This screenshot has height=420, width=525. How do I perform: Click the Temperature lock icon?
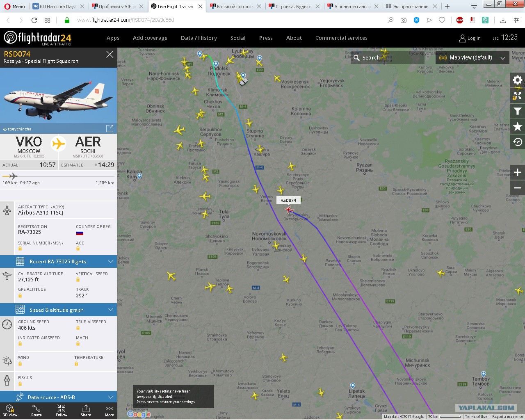pyautogui.click(x=76, y=363)
